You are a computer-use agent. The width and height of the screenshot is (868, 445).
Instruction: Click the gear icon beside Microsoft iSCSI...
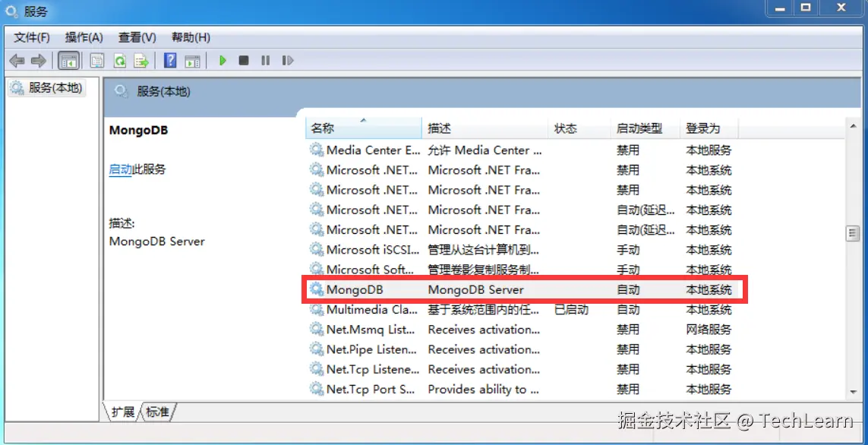[x=317, y=250]
